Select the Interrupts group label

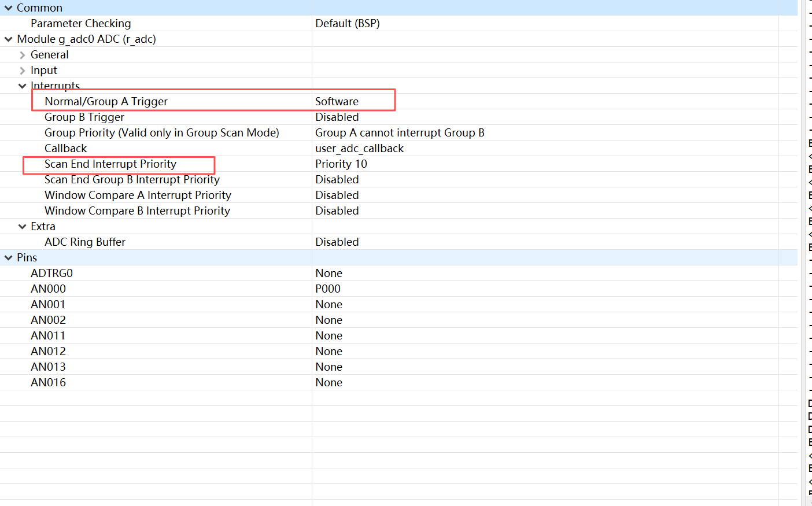pos(55,86)
